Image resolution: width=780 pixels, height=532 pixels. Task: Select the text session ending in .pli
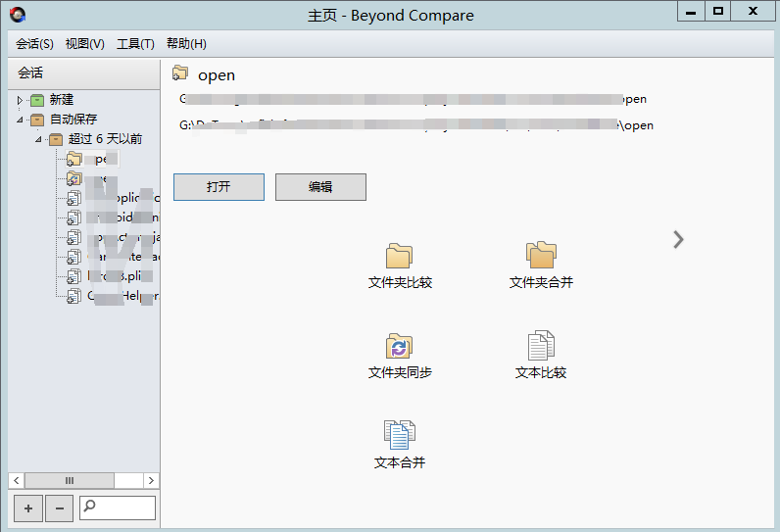click(x=110, y=276)
